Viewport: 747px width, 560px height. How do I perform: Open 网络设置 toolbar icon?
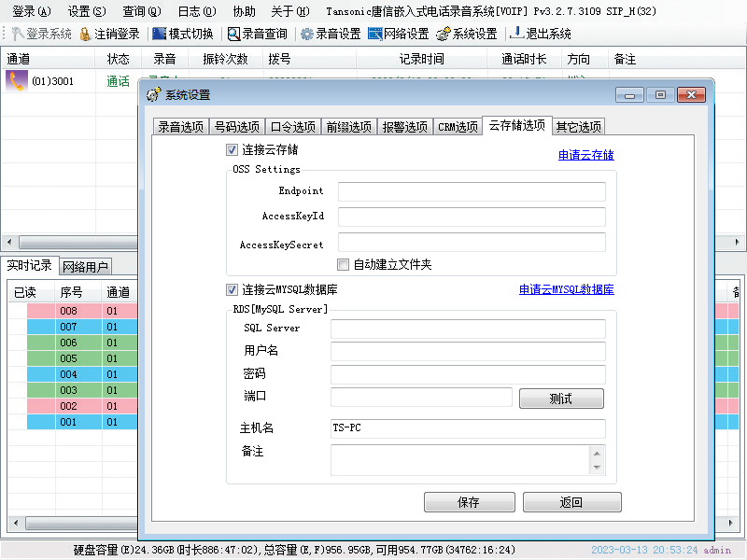[x=375, y=34]
